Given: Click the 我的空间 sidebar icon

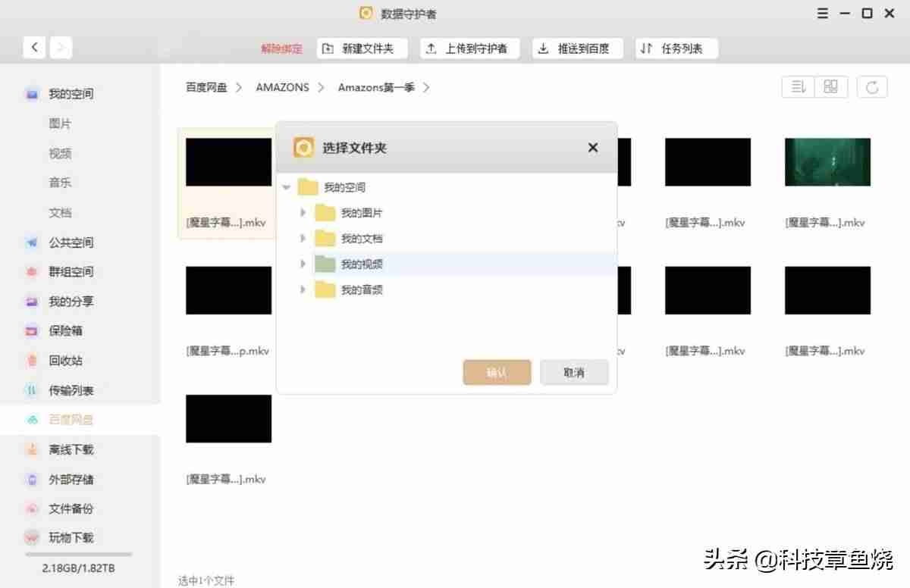Looking at the screenshot, I should pyautogui.click(x=32, y=94).
